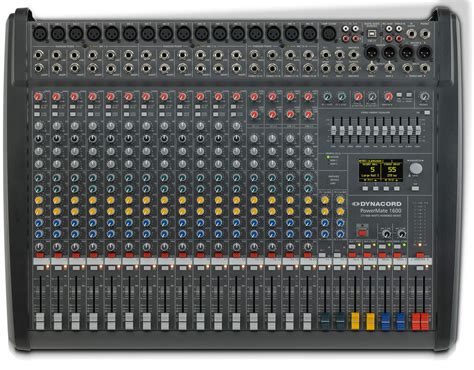Select the USB port on the rear panel
474x370 pixels.
(x=371, y=34)
